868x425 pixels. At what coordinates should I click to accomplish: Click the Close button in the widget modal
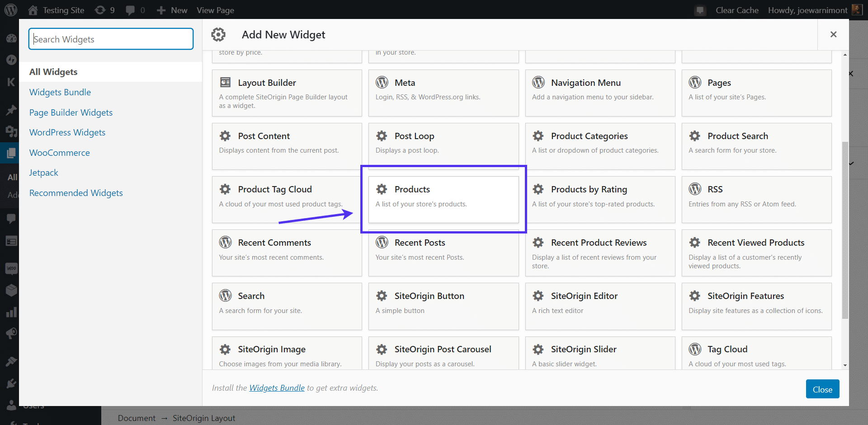[822, 389]
